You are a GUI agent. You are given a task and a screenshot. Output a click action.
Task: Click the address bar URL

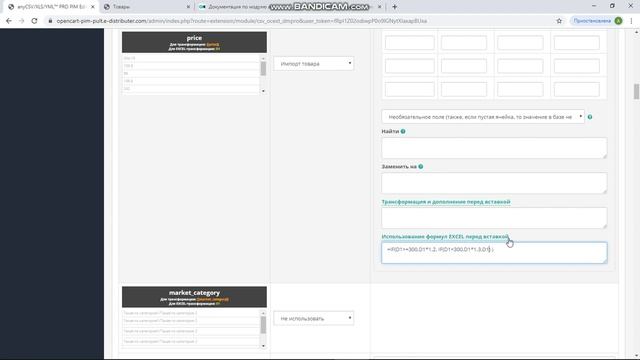[x=242, y=21]
